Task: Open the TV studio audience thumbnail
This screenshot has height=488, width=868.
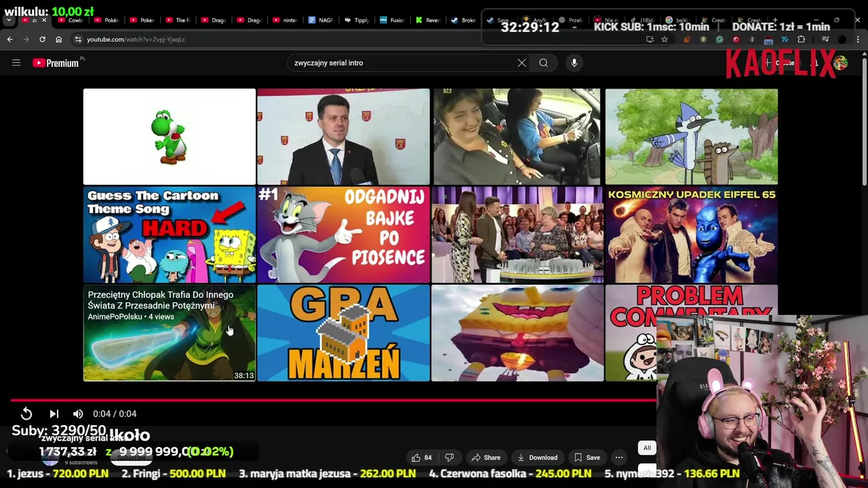Action: (517, 235)
